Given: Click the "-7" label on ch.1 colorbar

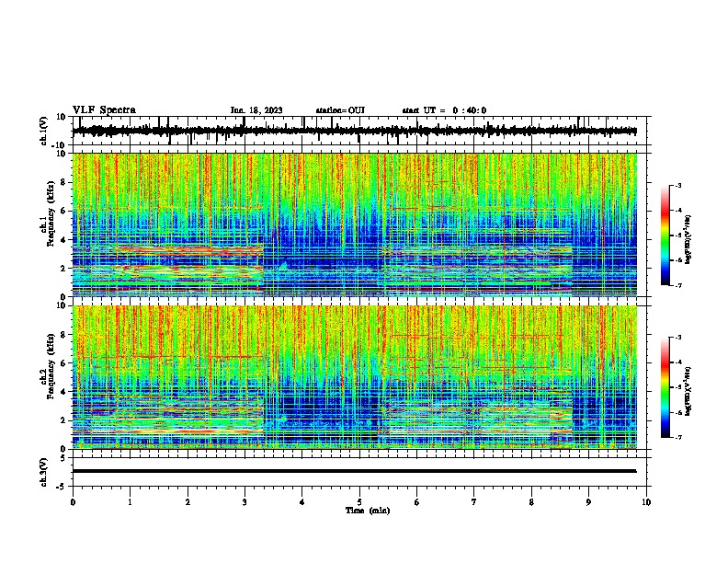Looking at the screenshot, I should point(677,285).
